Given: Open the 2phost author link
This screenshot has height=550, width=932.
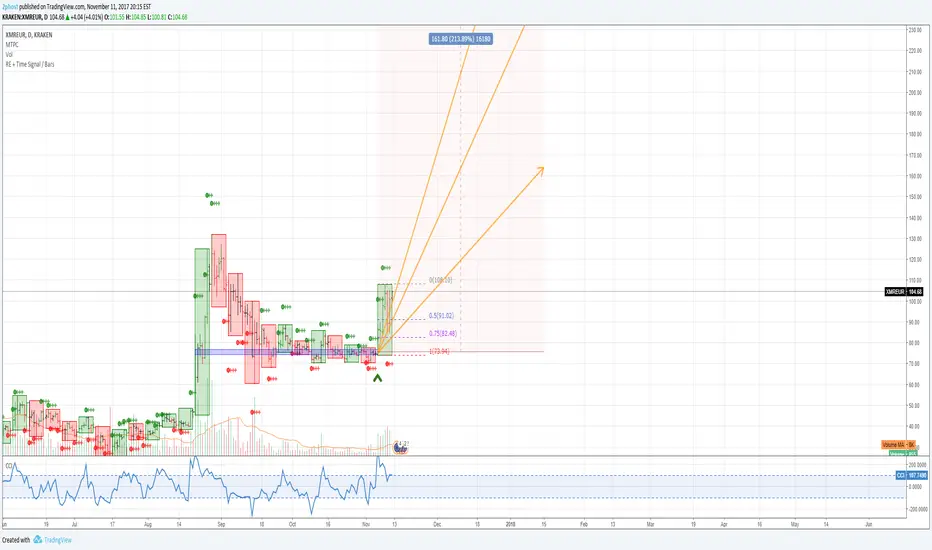Looking at the screenshot, I should tap(10, 7).
